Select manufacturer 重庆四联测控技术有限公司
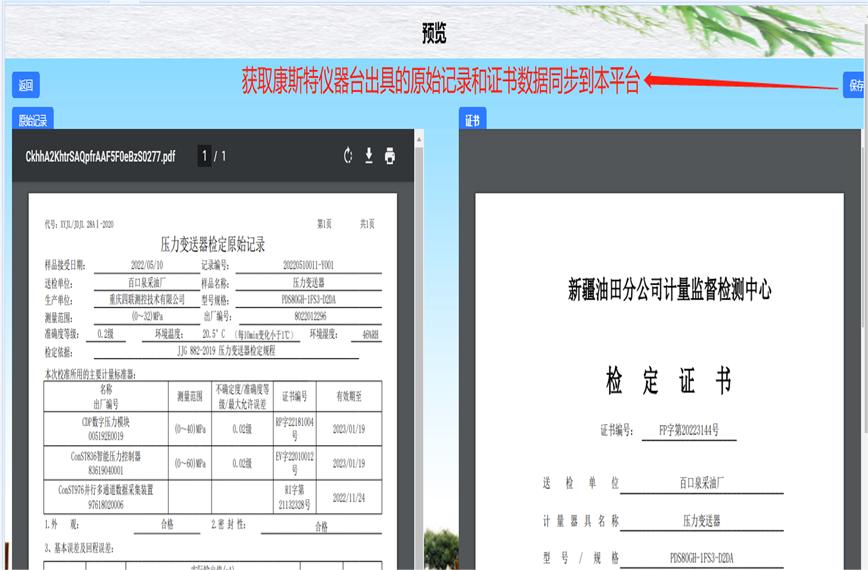This screenshot has width=868, height=570. tap(147, 299)
